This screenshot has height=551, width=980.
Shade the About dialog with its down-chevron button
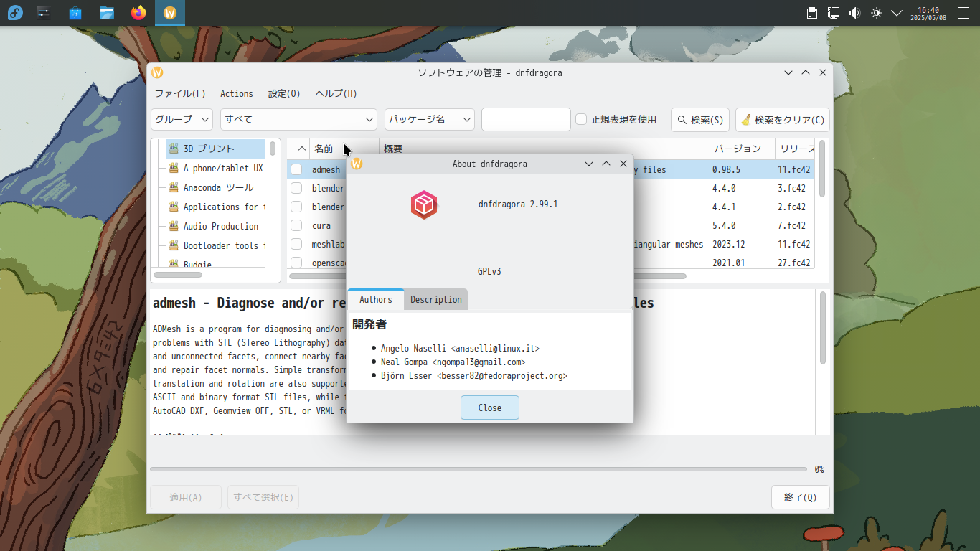coord(589,164)
